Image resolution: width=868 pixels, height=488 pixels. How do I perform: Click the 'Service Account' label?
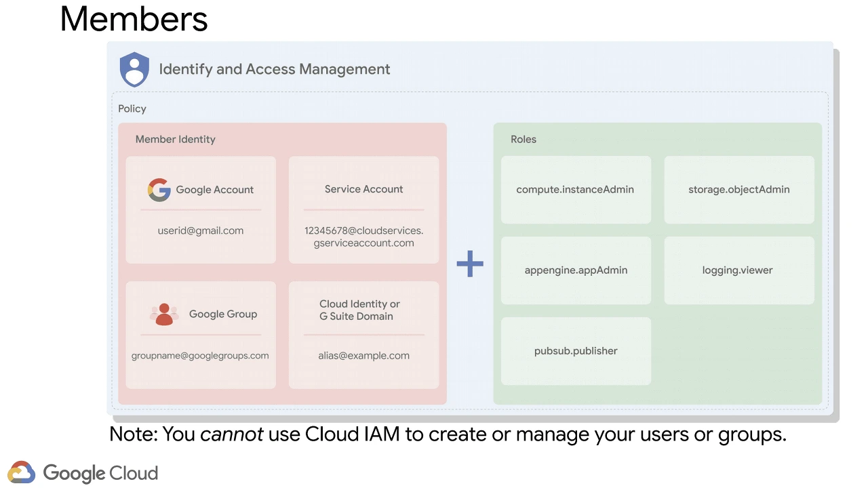pyautogui.click(x=364, y=189)
